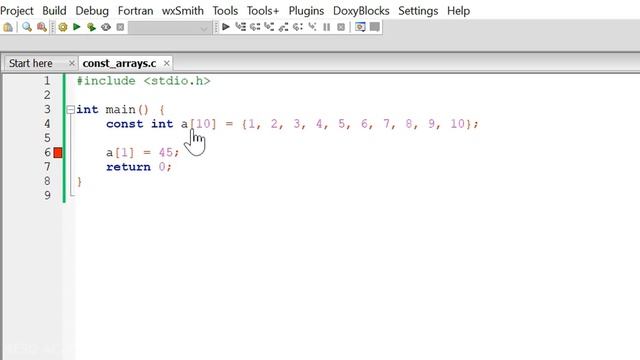Open the Plugins menu

click(x=306, y=11)
